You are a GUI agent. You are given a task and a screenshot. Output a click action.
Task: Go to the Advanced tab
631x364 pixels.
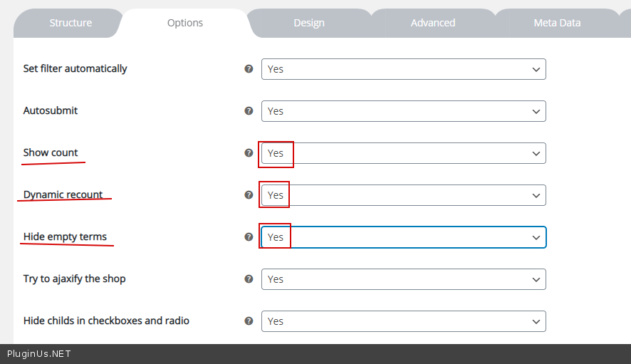coord(433,23)
